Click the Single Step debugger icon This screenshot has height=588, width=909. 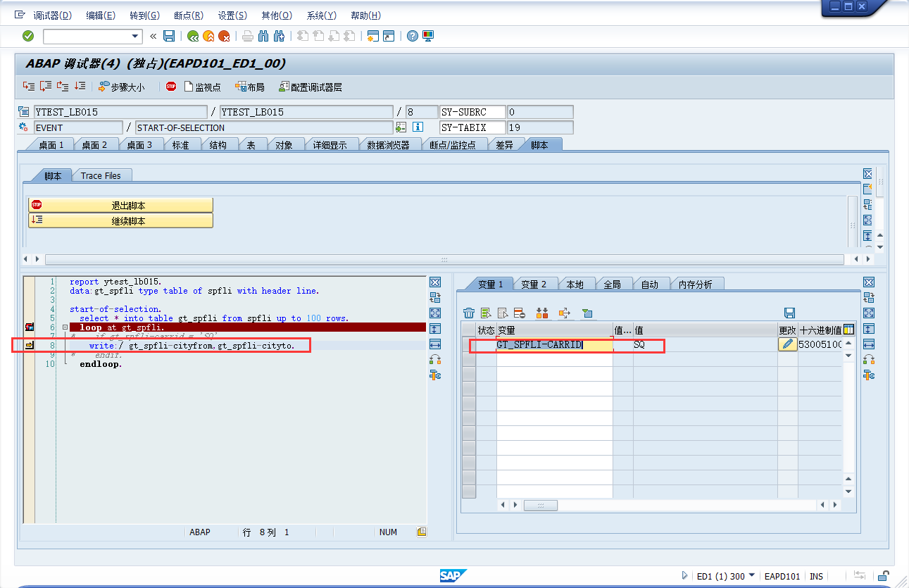29,86
